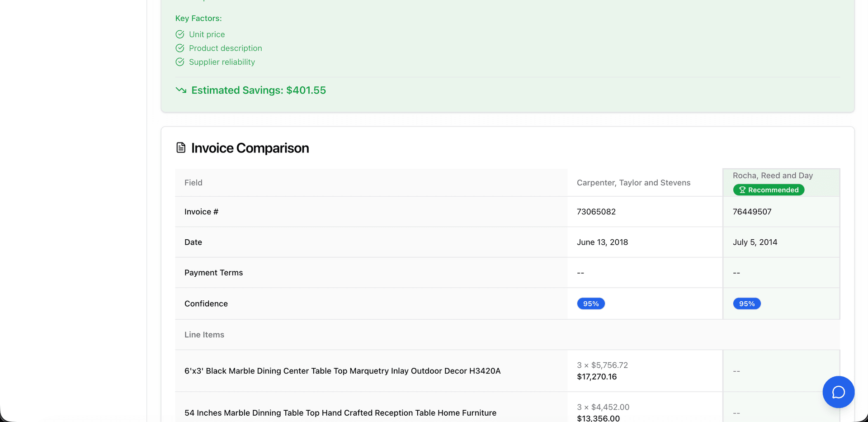The width and height of the screenshot is (868, 422).
Task: Select the 6'x3' Black Marble Dining Table line item row
Action: tap(342, 370)
